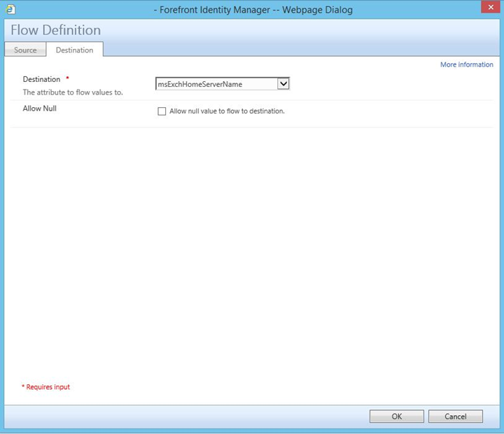Enable Allow null value to flow checkbox
Screen dimensions: 504x434
pyautogui.click(x=162, y=111)
